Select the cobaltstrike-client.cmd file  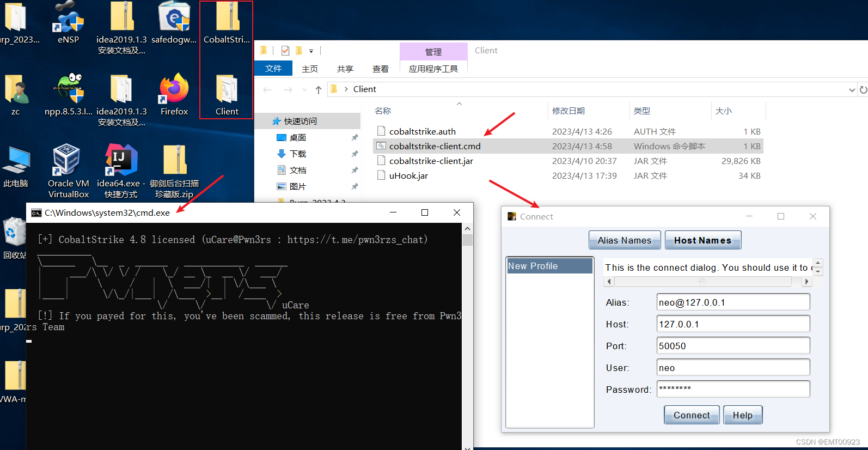coord(568,146)
